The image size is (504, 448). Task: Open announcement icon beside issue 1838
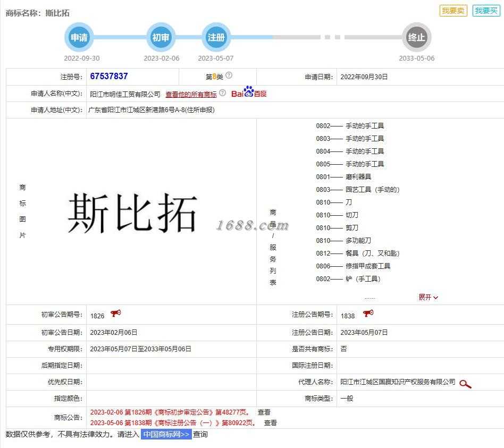click(368, 313)
